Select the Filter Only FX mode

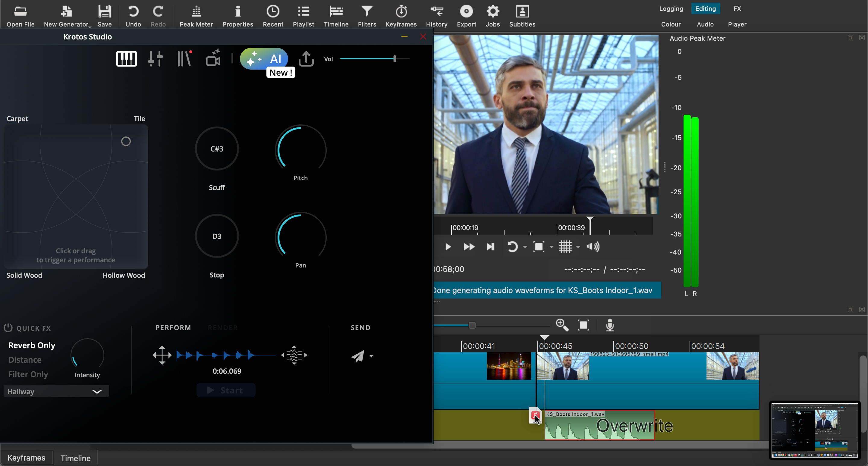click(28, 374)
